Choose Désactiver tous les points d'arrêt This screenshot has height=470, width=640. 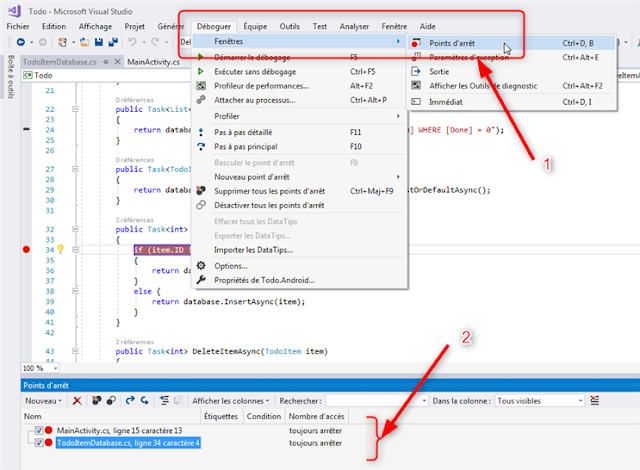[300, 205]
